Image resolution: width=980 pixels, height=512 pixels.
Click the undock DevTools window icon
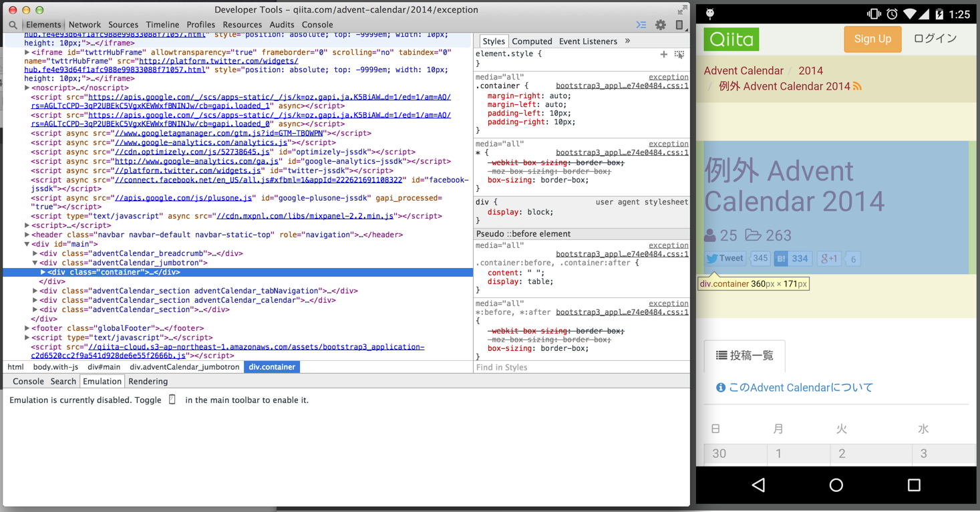(x=682, y=9)
